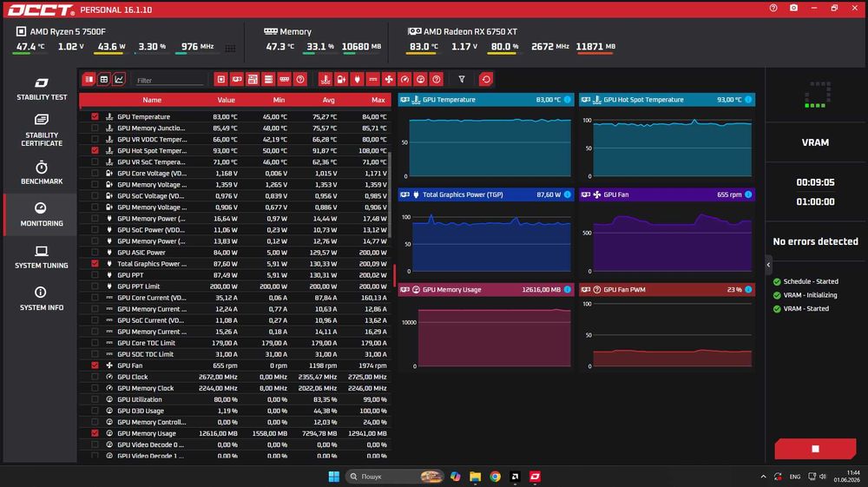
Task: Switch to split table and graph view
Action: pyautogui.click(x=89, y=80)
